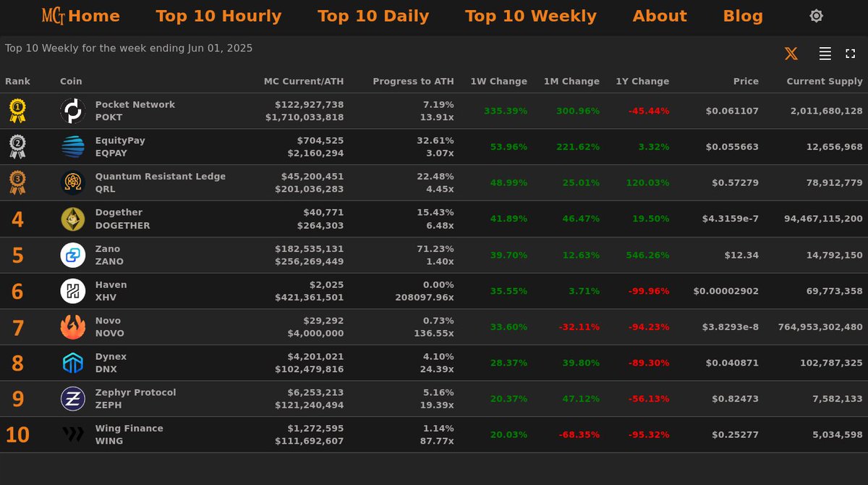
Task: Click the Zephyr Protocol coin logo
Action: point(73,399)
